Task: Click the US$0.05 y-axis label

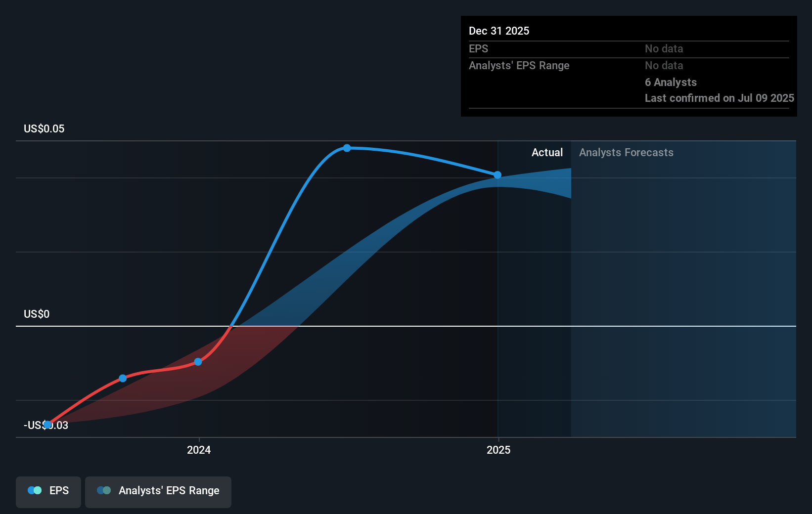Action: click(44, 128)
